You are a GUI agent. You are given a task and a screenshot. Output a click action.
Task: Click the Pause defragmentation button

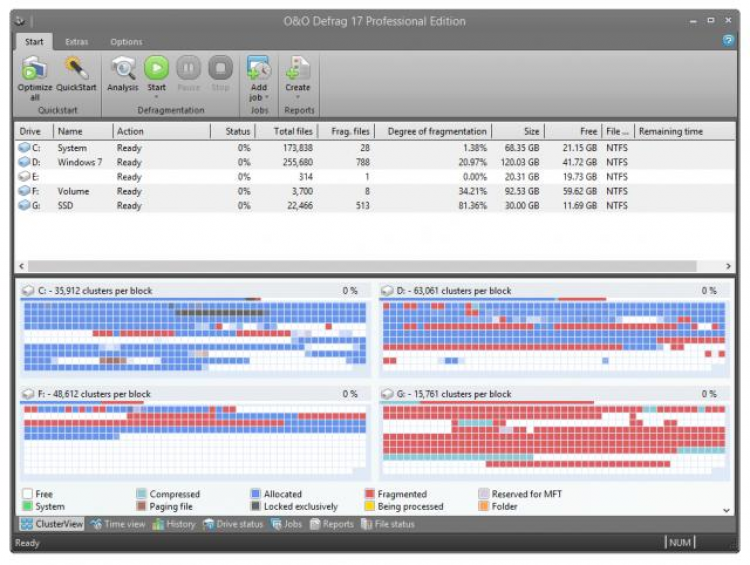coord(188,68)
